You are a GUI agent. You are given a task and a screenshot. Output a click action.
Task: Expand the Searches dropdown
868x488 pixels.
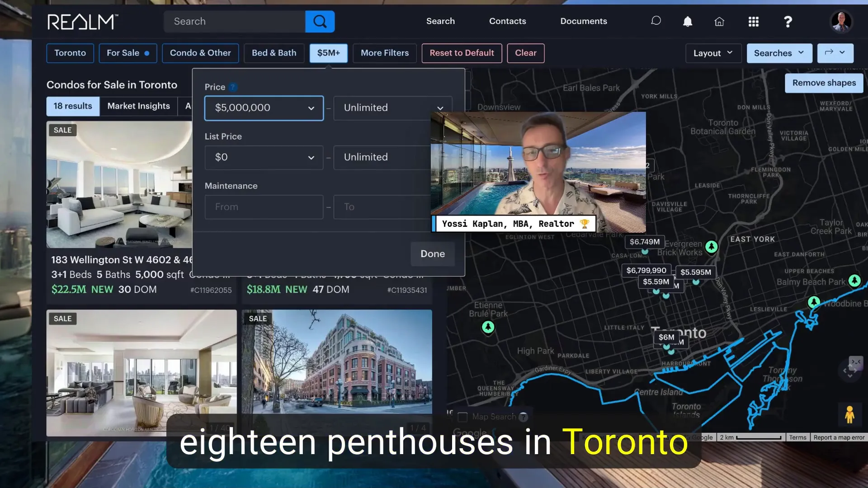click(x=779, y=53)
